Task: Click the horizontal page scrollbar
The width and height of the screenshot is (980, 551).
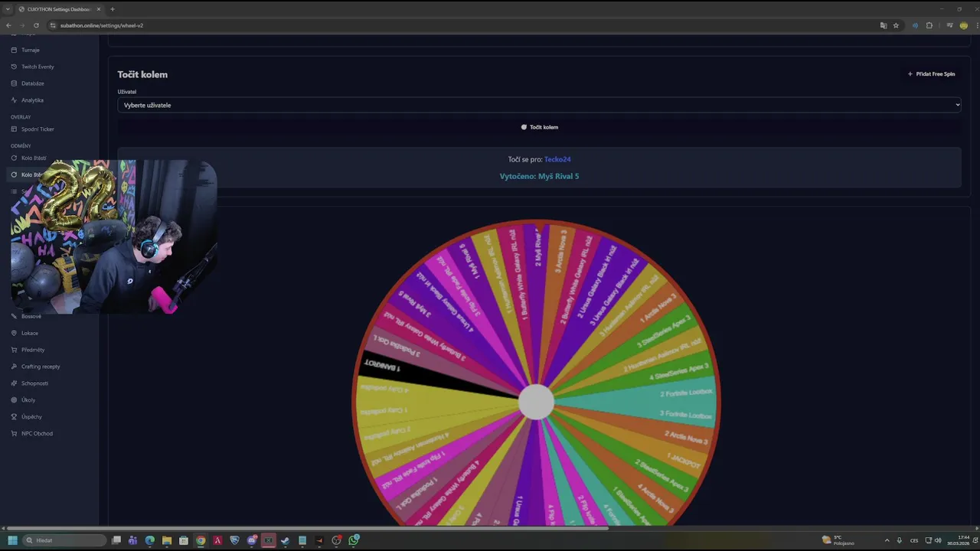Action: pyautogui.click(x=307, y=528)
